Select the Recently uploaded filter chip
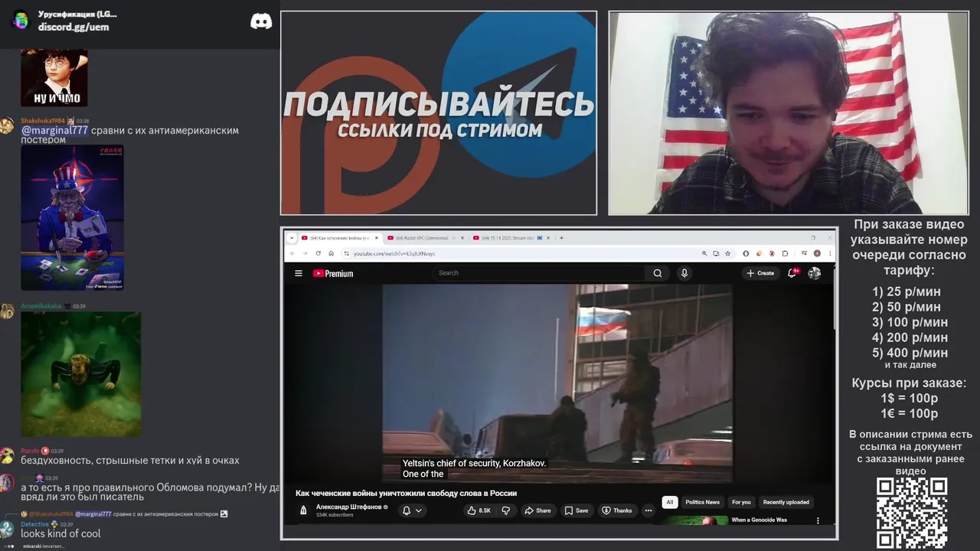Image resolution: width=980 pixels, height=551 pixels. point(786,502)
